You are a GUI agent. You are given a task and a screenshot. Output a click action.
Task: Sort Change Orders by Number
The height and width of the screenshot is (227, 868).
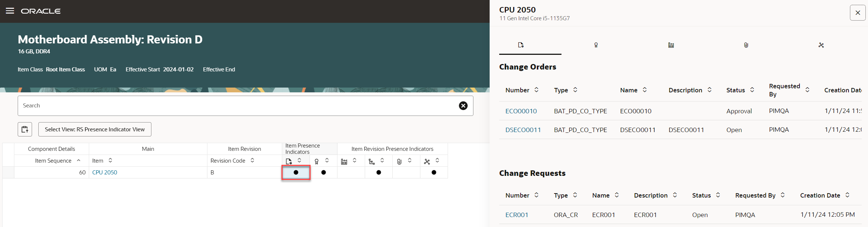coord(536,90)
